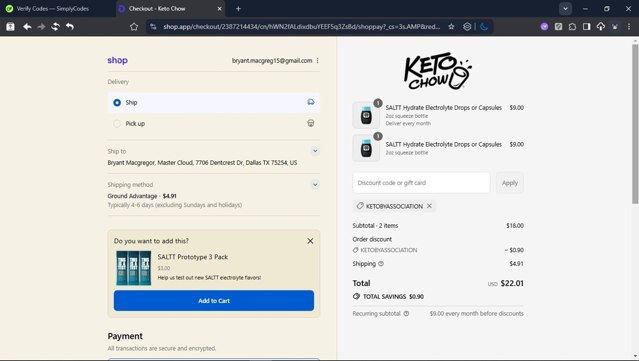Expand the Shipping method section
The image size is (639, 361).
tap(315, 185)
